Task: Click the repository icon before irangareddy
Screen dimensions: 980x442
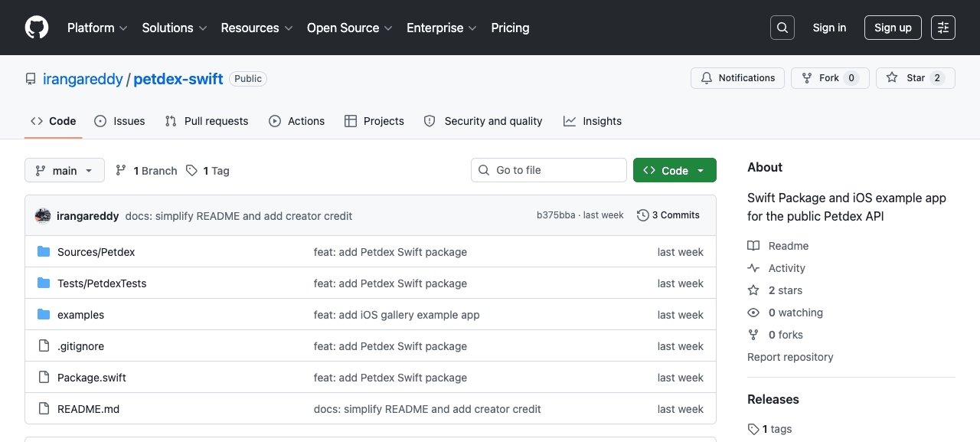Action: point(31,79)
